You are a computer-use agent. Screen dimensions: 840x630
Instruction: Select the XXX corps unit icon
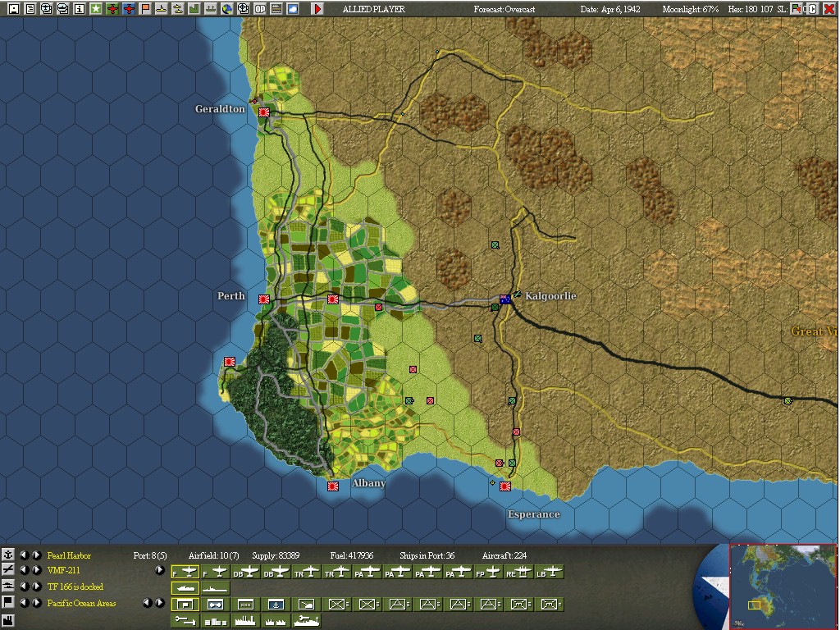(245, 605)
